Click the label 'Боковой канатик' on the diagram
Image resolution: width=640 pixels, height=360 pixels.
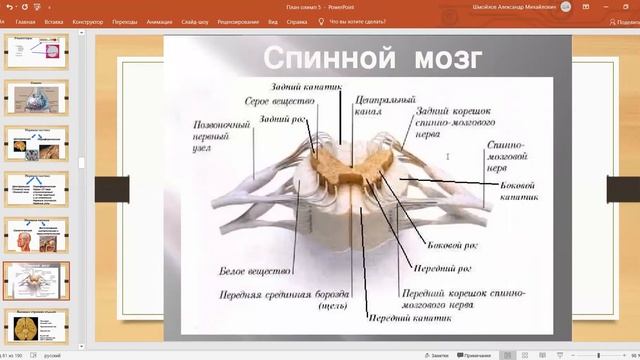519,191
